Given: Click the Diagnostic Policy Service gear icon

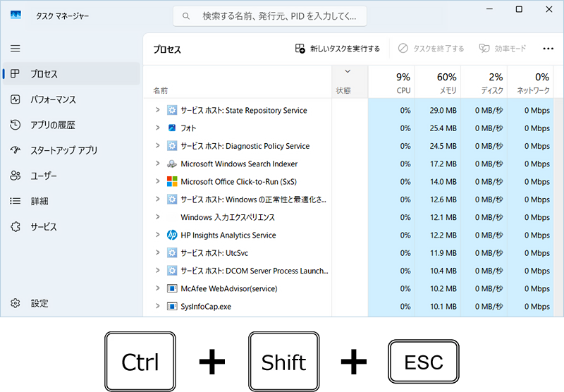Looking at the screenshot, I should 172,146.
